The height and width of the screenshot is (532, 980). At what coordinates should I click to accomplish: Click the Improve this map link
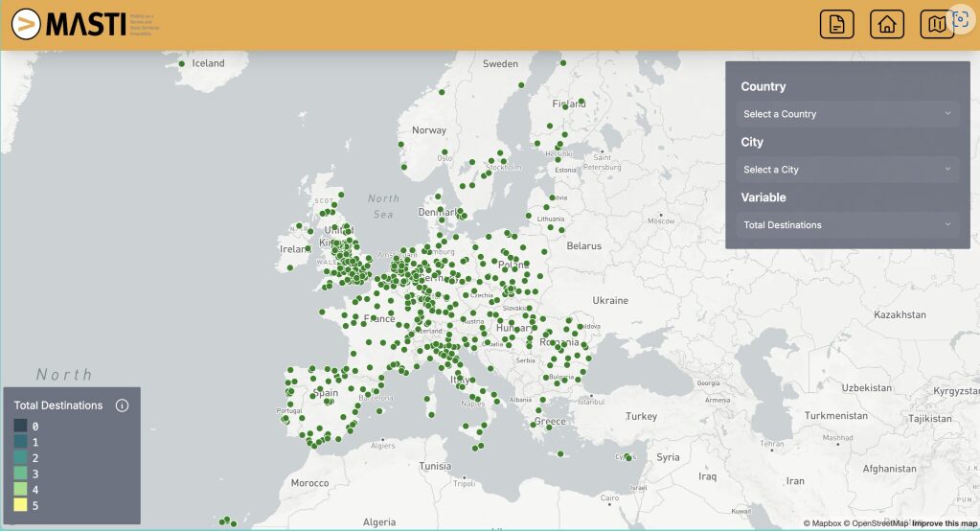943,523
